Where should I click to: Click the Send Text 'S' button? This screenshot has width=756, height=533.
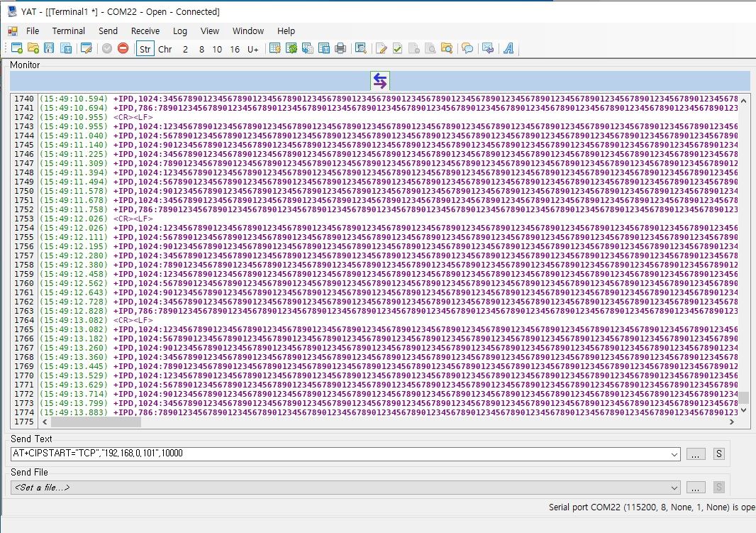pyautogui.click(x=719, y=454)
